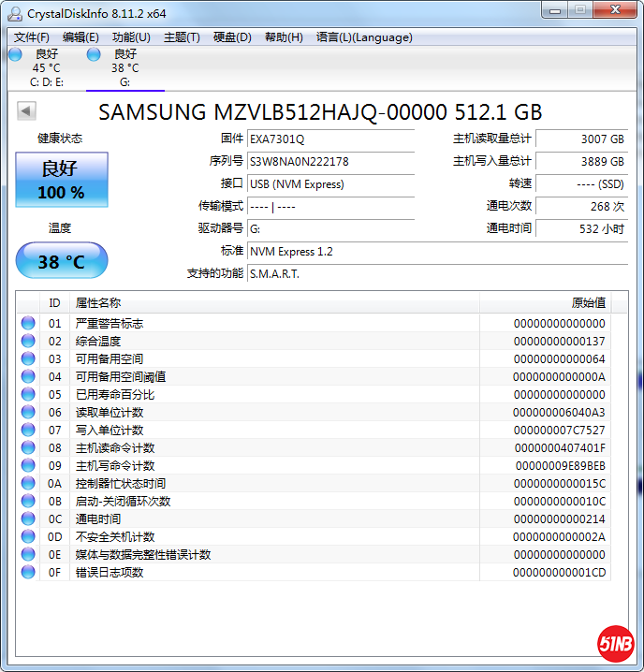
Task: Open the 功能(U) menu
Action: pos(131,37)
